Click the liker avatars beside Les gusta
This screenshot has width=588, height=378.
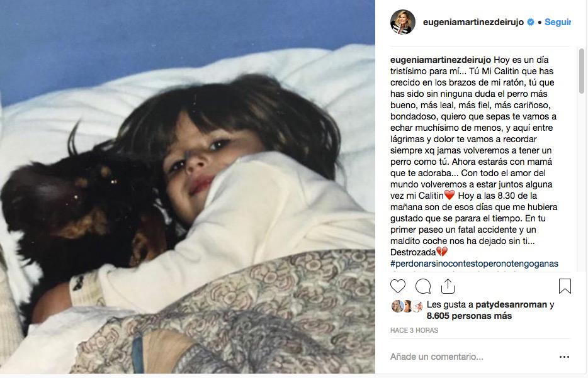coord(407,306)
